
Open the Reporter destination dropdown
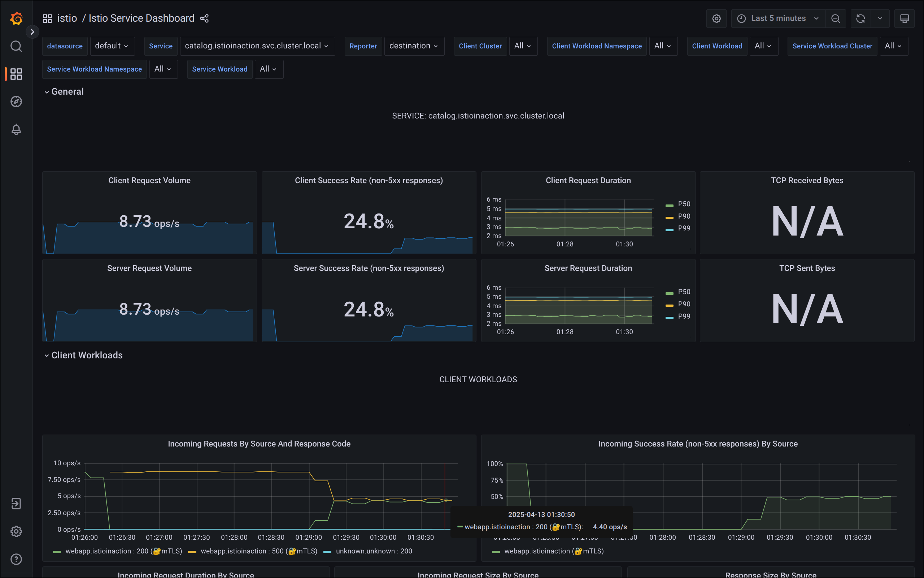(x=414, y=46)
